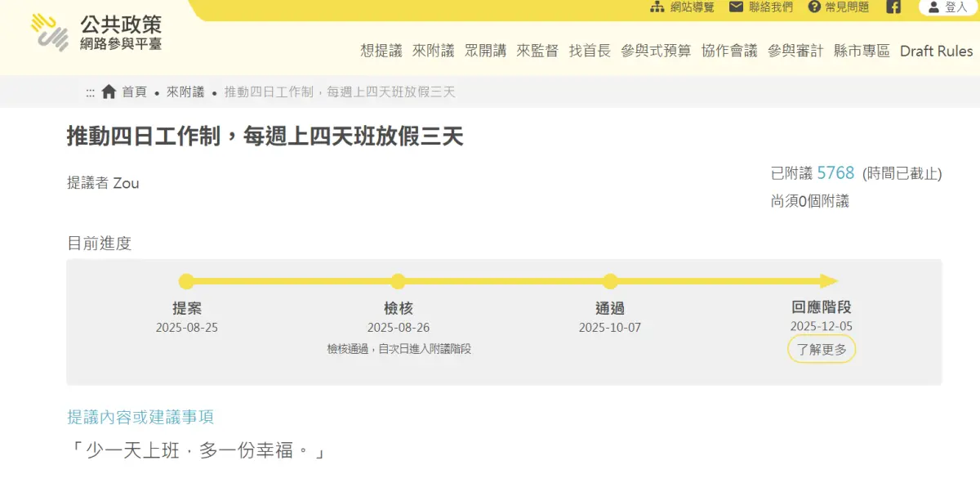980x501 pixels.
Task: Select 找首長 in navigation bar
Action: tap(590, 51)
